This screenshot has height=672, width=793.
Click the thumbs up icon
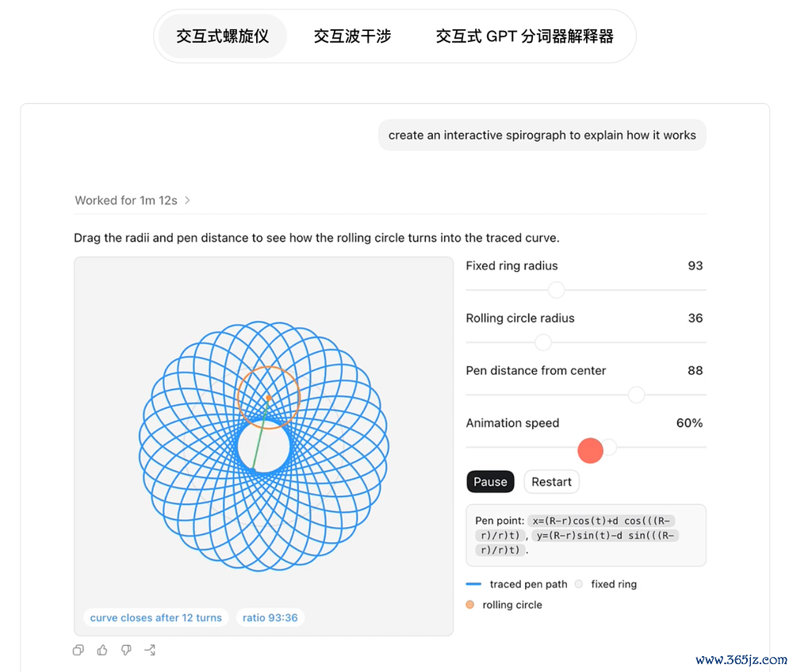(102, 650)
